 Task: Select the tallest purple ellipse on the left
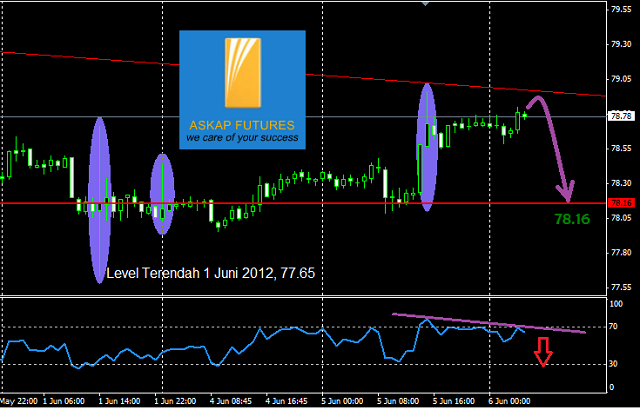click(x=99, y=200)
